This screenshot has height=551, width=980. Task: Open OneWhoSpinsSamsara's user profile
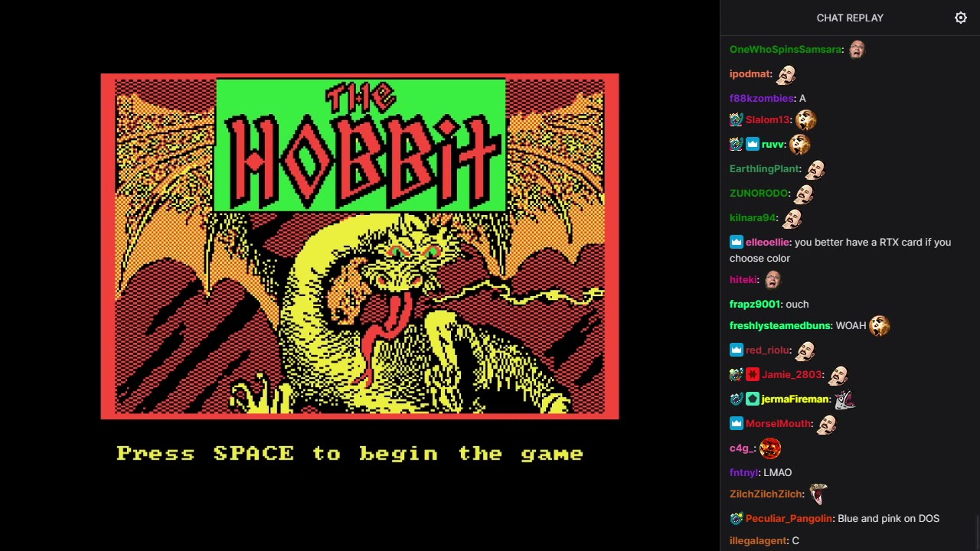coord(786,49)
